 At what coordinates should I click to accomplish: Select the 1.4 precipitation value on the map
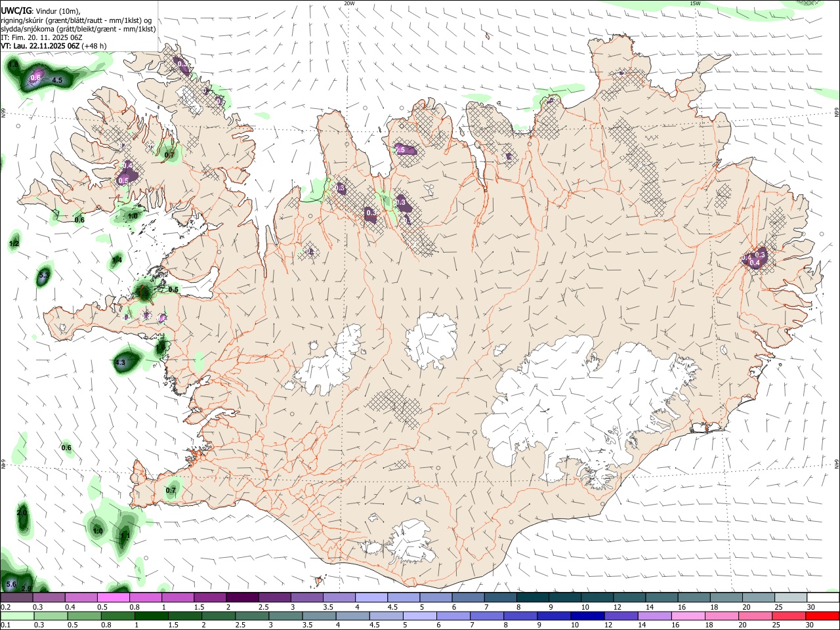coord(117,261)
